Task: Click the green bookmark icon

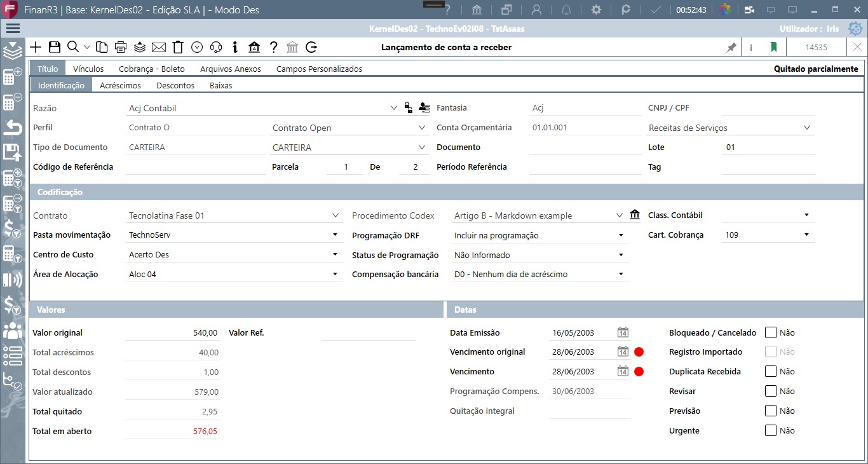Action: point(774,48)
